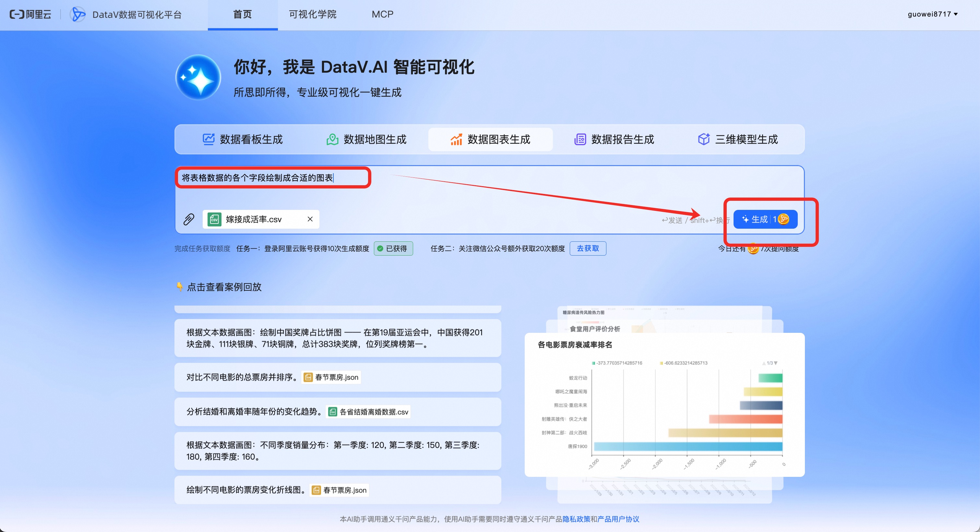Click the cube icon beside 三维模型生成
980x532 pixels.
(704, 139)
